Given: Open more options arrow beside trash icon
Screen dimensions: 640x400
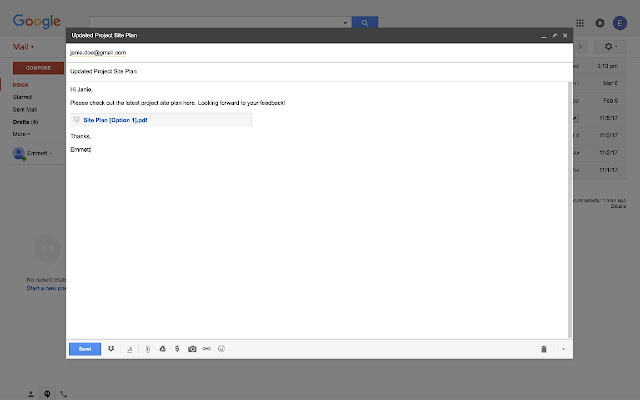Looking at the screenshot, I should point(563,349).
